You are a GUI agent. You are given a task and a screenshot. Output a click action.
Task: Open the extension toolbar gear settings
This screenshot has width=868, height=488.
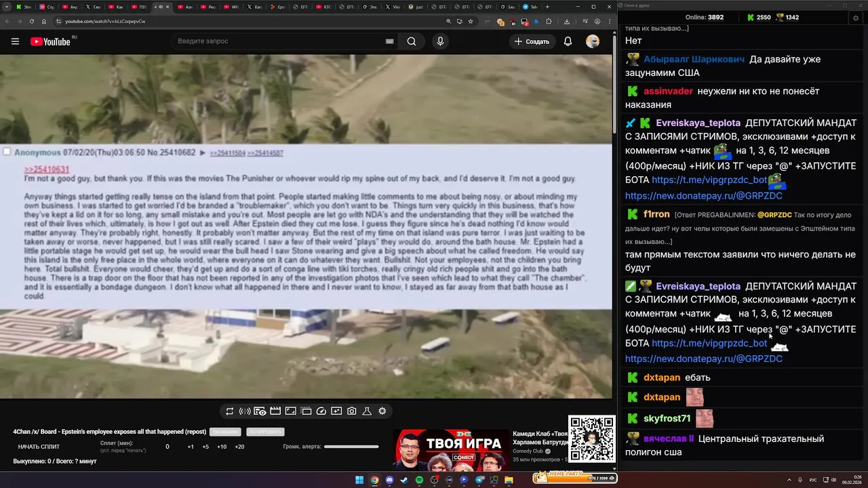382,411
